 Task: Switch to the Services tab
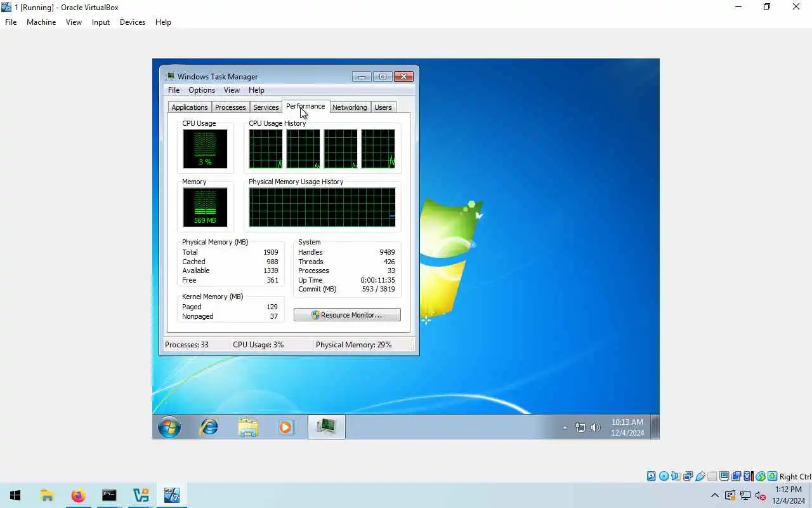coord(266,107)
